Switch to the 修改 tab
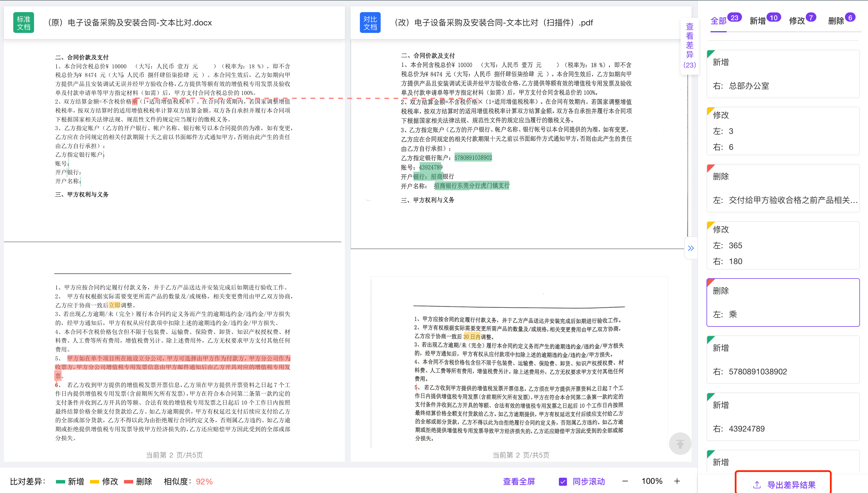 coord(796,21)
